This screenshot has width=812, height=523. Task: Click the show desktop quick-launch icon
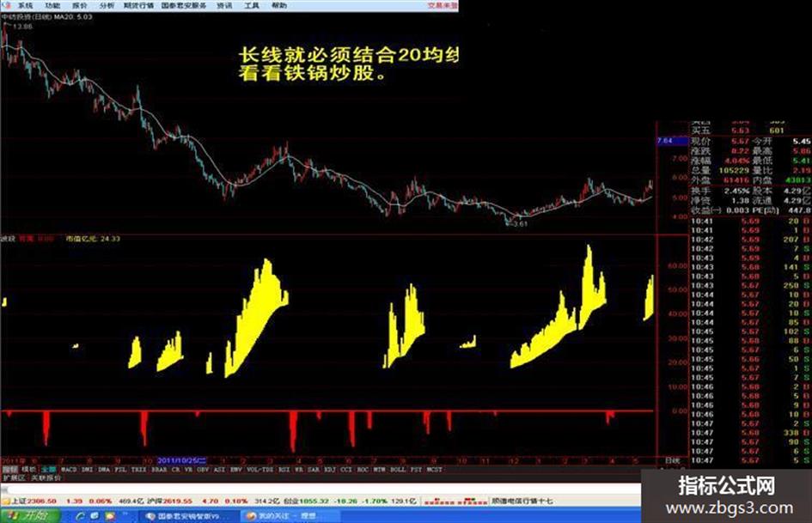click(x=95, y=516)
